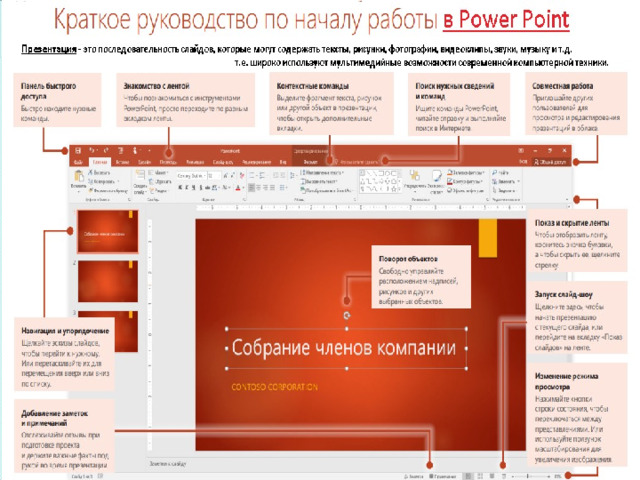
Task: Expand the font color dropdown arrow
Action: [244, 187]
